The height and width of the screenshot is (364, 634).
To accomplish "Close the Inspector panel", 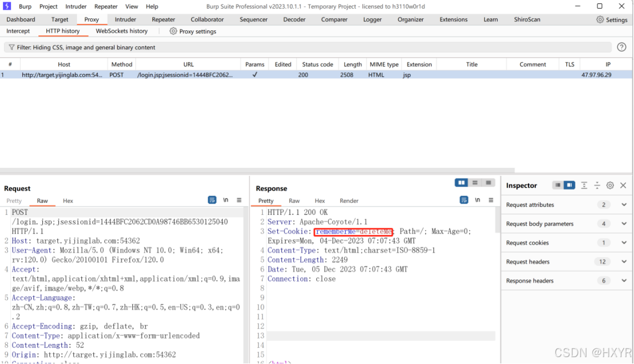I will [x=623, y=185].
